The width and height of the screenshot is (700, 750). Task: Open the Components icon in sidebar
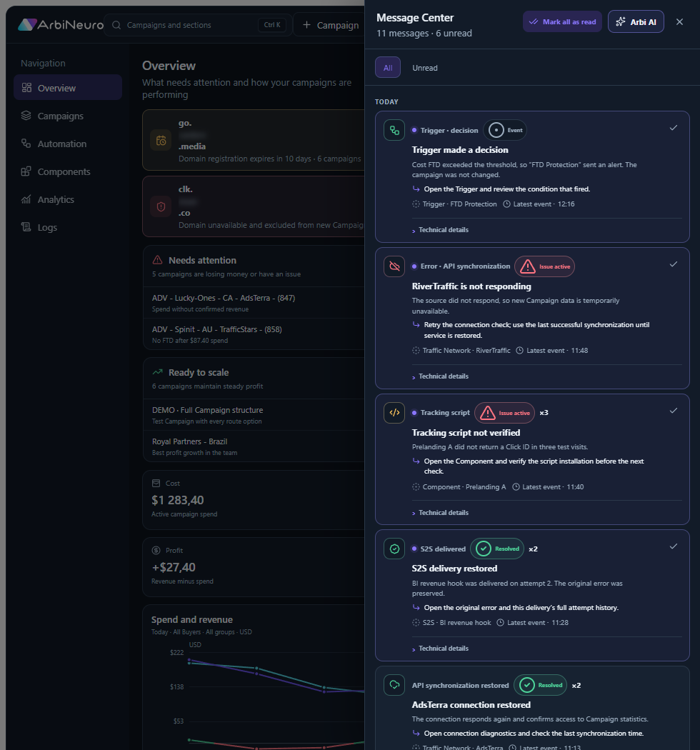(26, 171)
